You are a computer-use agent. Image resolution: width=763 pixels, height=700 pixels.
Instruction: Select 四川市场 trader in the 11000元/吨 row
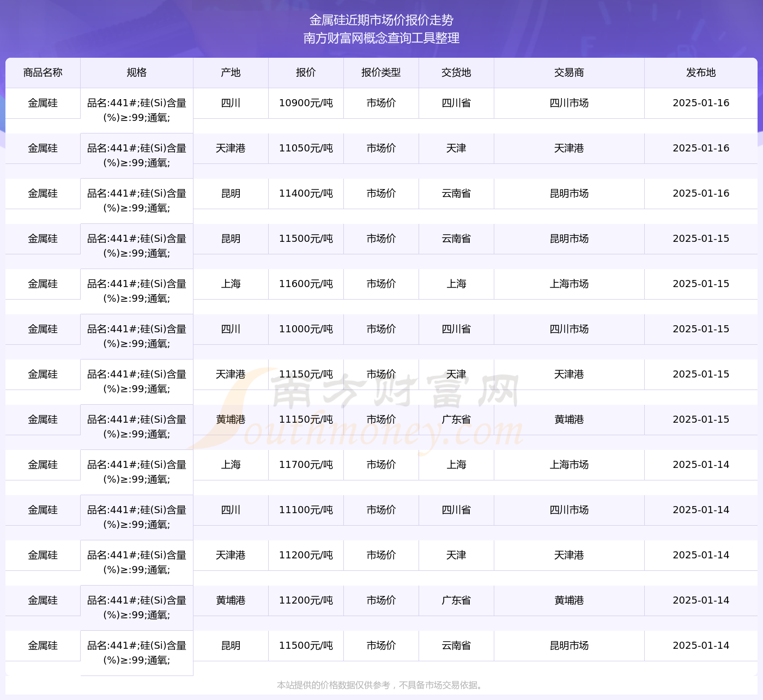tap(570, 329)
